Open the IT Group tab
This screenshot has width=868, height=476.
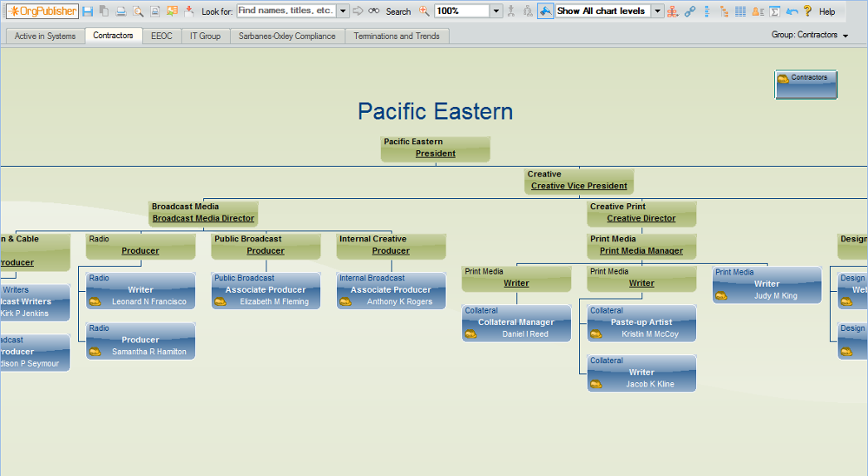click(x=206, y=36)
